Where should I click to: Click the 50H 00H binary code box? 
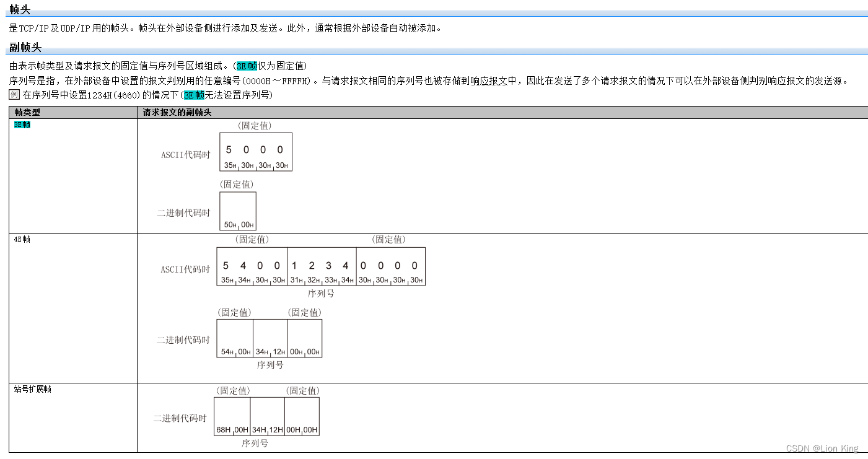pyautogui.click(x=237, y=211)
